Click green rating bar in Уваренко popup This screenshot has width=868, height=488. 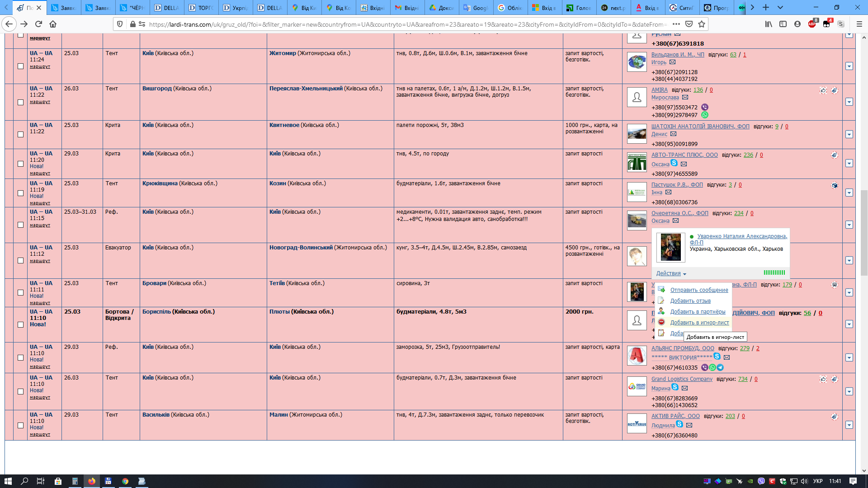click(774, 272)
